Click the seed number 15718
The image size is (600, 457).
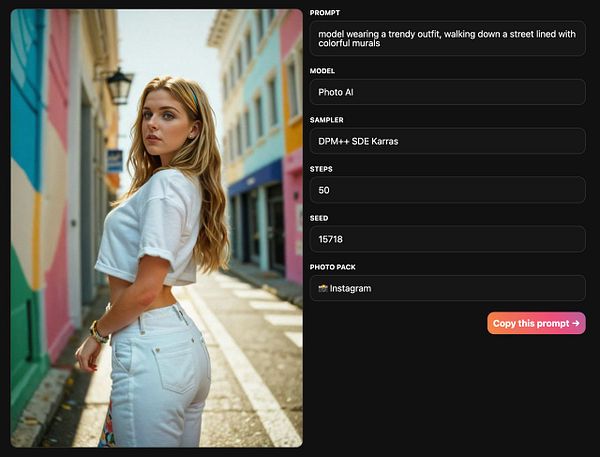click(x=331, y=239)
